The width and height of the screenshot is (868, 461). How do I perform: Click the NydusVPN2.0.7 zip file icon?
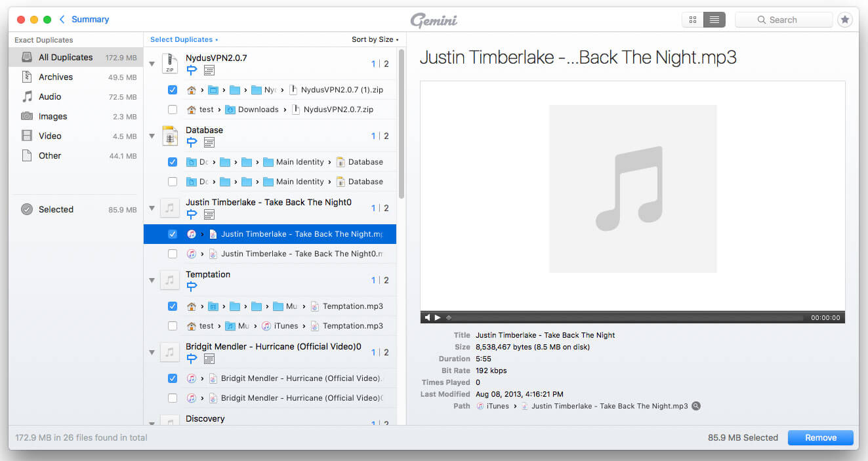(170, 64)
